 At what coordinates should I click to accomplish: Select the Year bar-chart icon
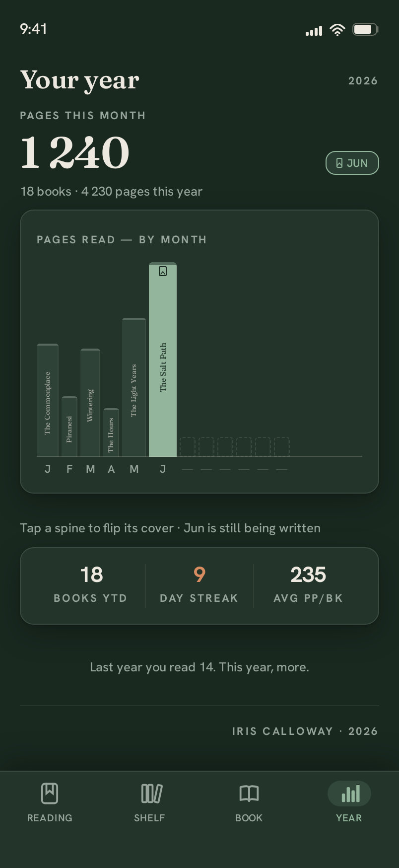coord(350,794)
